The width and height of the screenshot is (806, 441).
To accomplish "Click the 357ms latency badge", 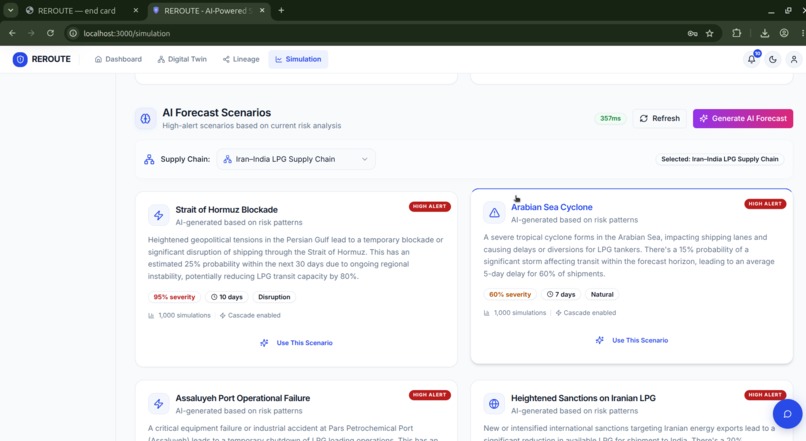I will [x=610, y=119].
